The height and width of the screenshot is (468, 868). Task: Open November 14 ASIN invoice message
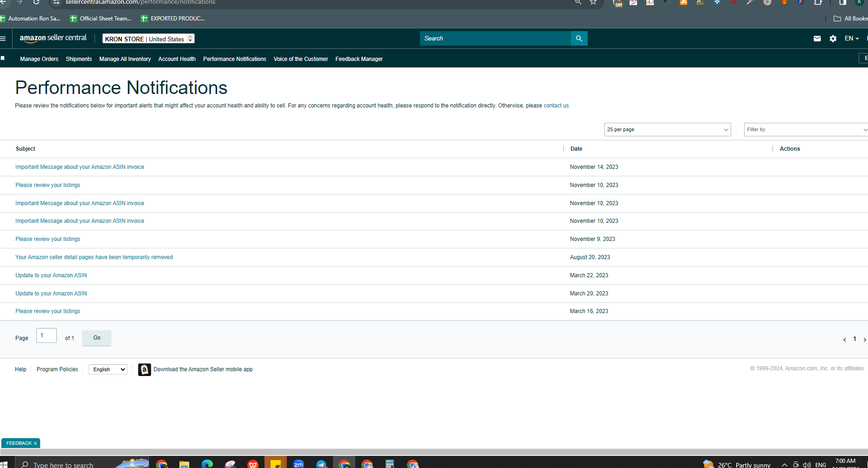[80, 167]
